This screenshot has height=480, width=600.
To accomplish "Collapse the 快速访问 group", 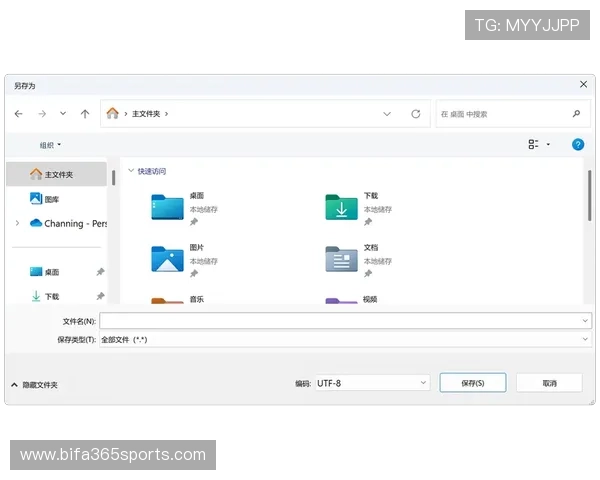I will [131, 171].
